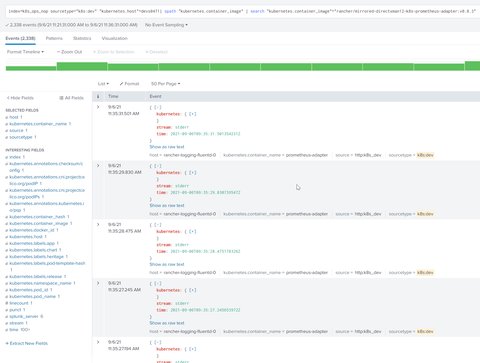Open the kubernetes.labels.chart field
The image size is (480, 363).
[33, 250]
